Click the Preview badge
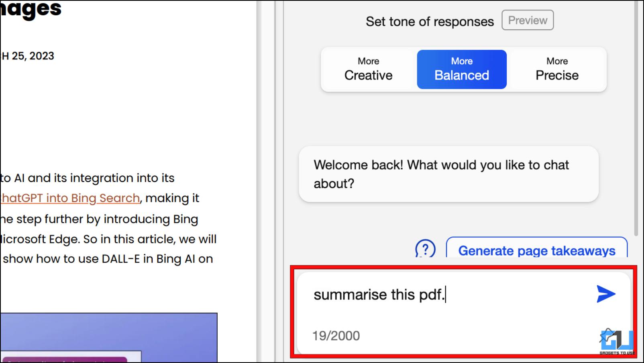The image size is (644, 363). [528, 20]
